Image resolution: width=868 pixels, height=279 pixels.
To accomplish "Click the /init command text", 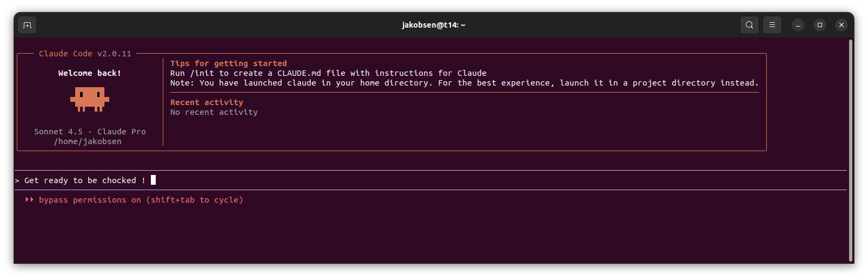I will click(x=202, y=73).
